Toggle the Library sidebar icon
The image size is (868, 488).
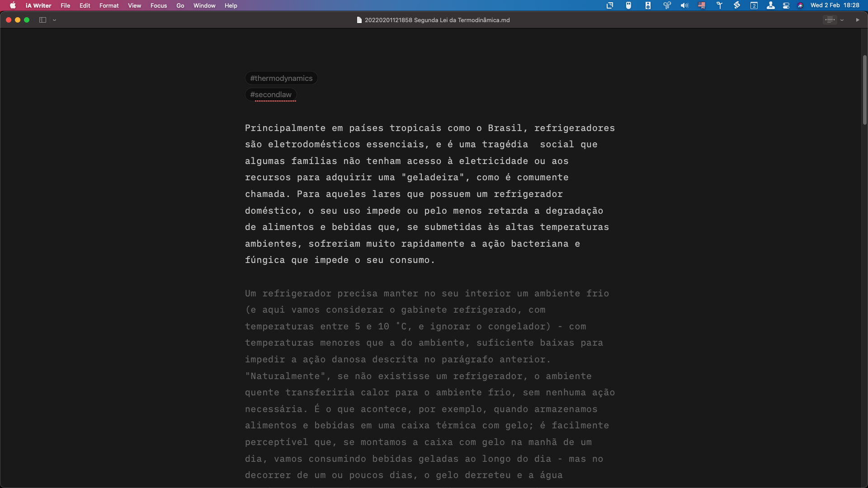(x=42, y=20)
